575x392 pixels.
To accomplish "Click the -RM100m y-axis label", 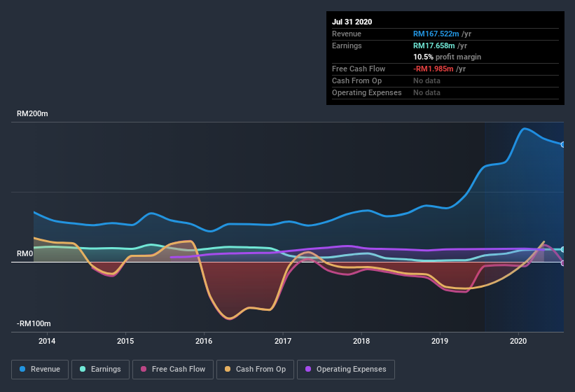I will point(34,323).
